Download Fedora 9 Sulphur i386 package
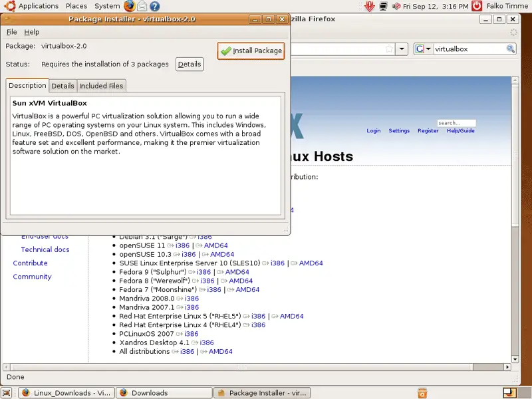The width and height of the screenshot is (532, 399). click(204, 272)
